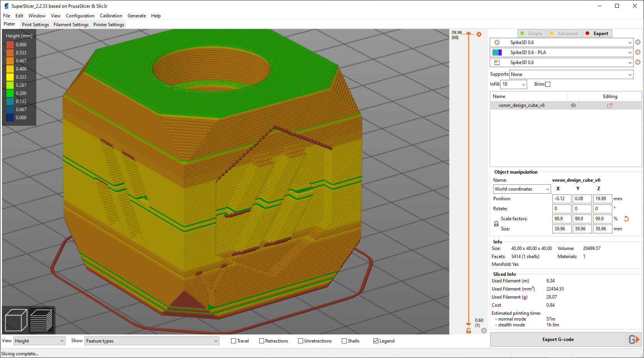
Task: Open the World coordinates dropdown
Action: [x=522, y=189]
